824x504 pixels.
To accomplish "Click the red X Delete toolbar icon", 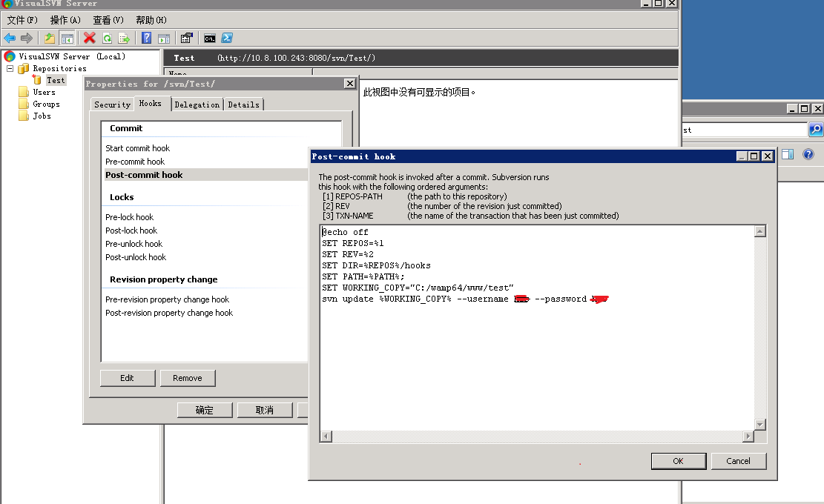I will [90, 38].
